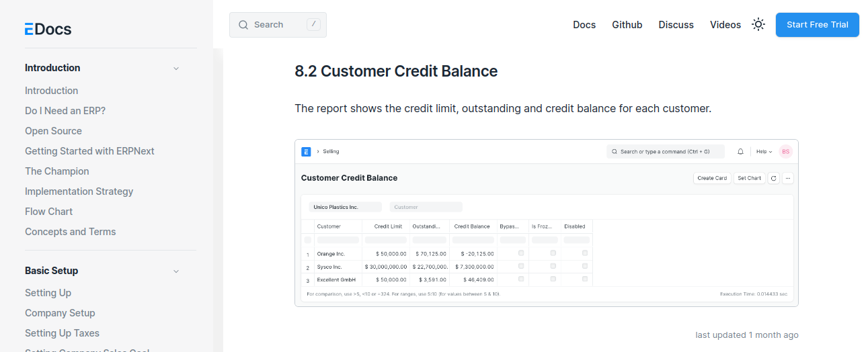Image resolution: width=868 pixels, height=352 pixels.
Task: Click the search magnifier icon
Action: point(243,25)
